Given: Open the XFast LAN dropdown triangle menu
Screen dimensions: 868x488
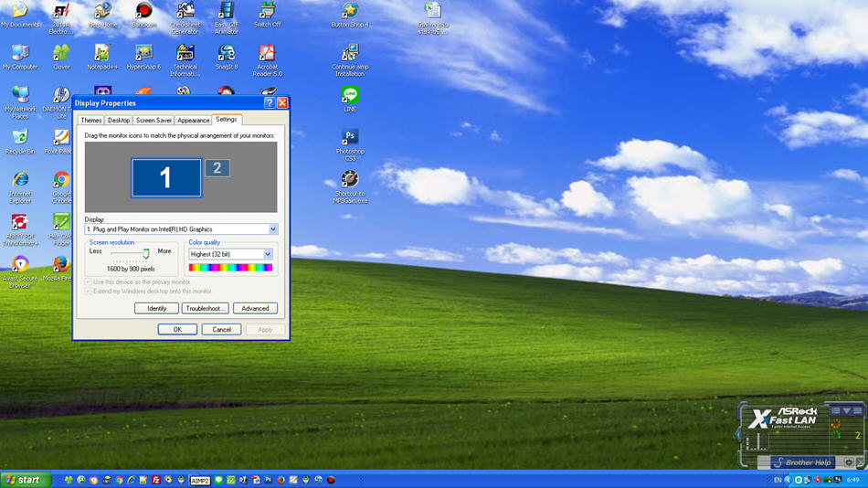Looking at the screenshot, I should pos(846,410).
